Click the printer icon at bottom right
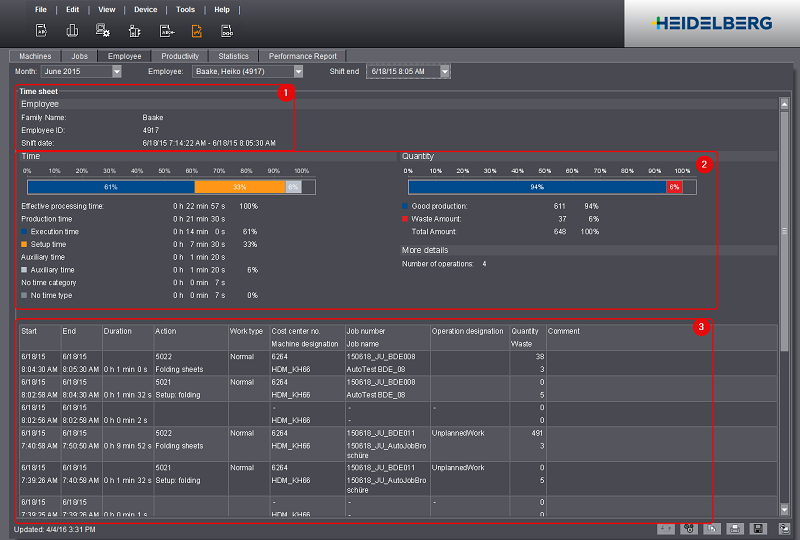800x540 pixels. click(736, 528)
